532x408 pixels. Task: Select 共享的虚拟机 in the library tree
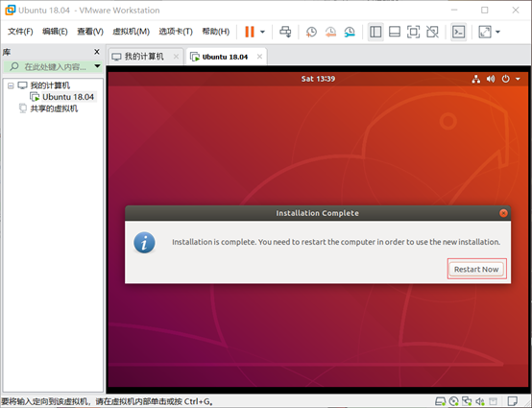54,108
